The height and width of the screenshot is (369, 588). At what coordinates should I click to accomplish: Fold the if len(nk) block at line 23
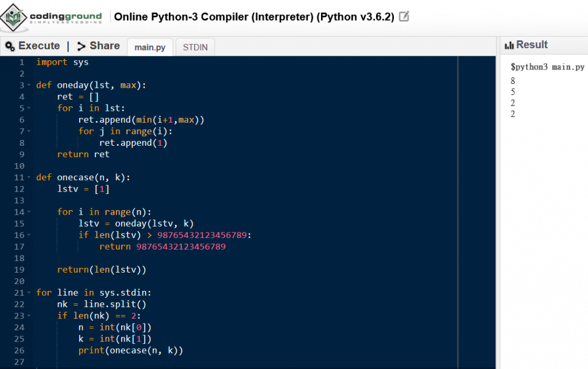point(29,316)
